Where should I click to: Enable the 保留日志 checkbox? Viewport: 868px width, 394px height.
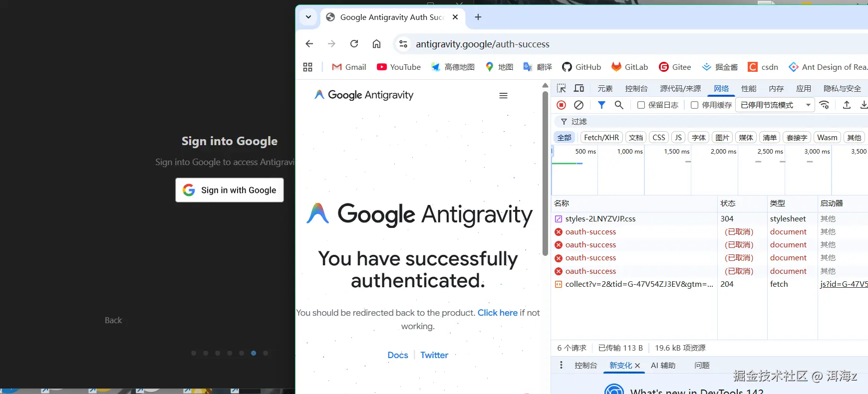(x=641, y=105)
